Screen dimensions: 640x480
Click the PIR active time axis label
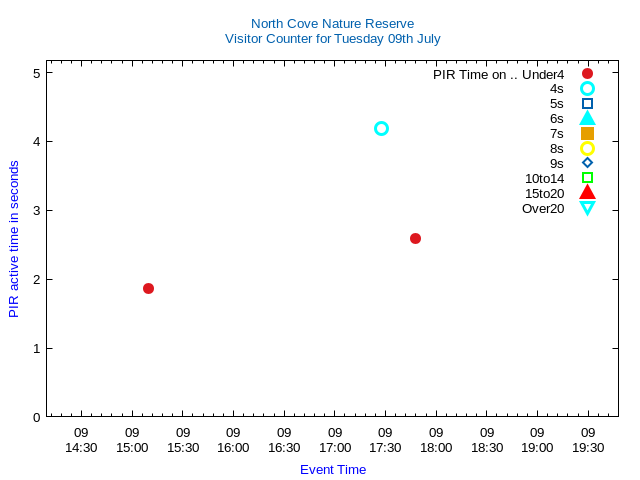click(14, 239)
